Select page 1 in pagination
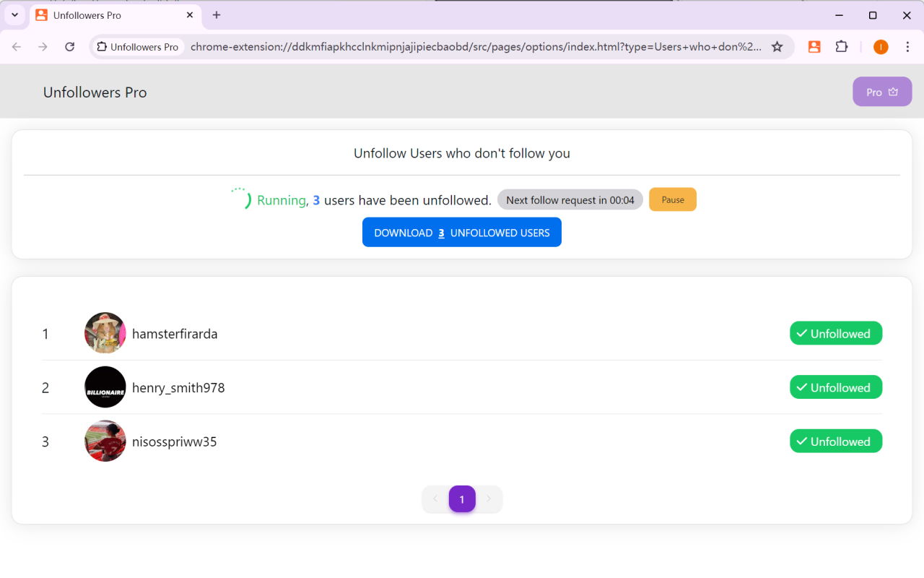The image size is (924, 578). [462, 499]
